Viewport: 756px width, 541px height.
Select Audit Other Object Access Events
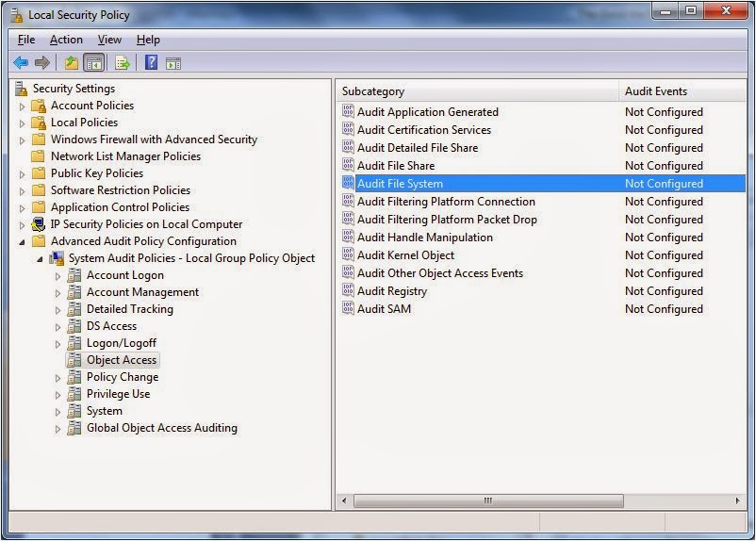point(543,273)
